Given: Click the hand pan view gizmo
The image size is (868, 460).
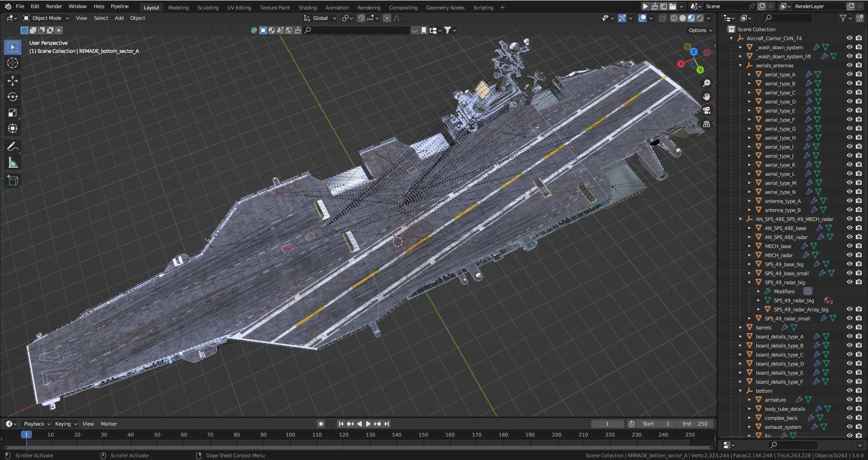Looking at the screenshot, I should click(707, 97).
